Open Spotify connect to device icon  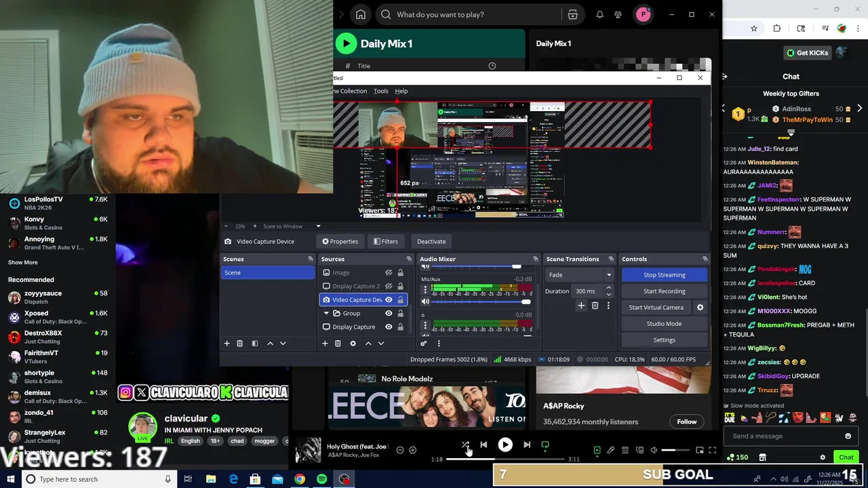tap(639, 450)
